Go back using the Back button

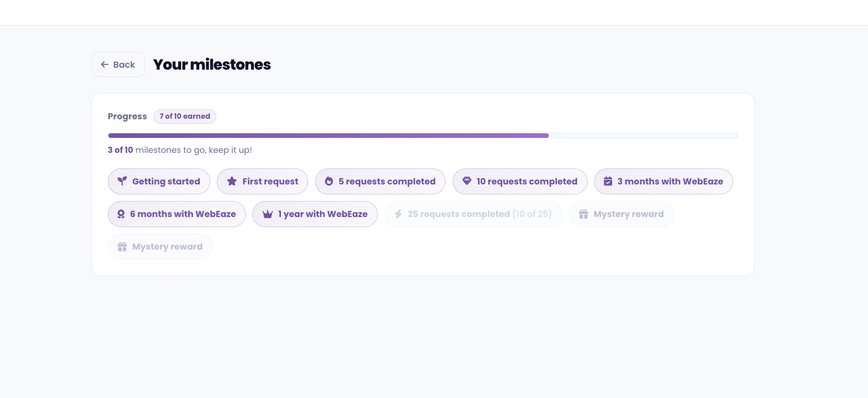[x=118, y=65]
